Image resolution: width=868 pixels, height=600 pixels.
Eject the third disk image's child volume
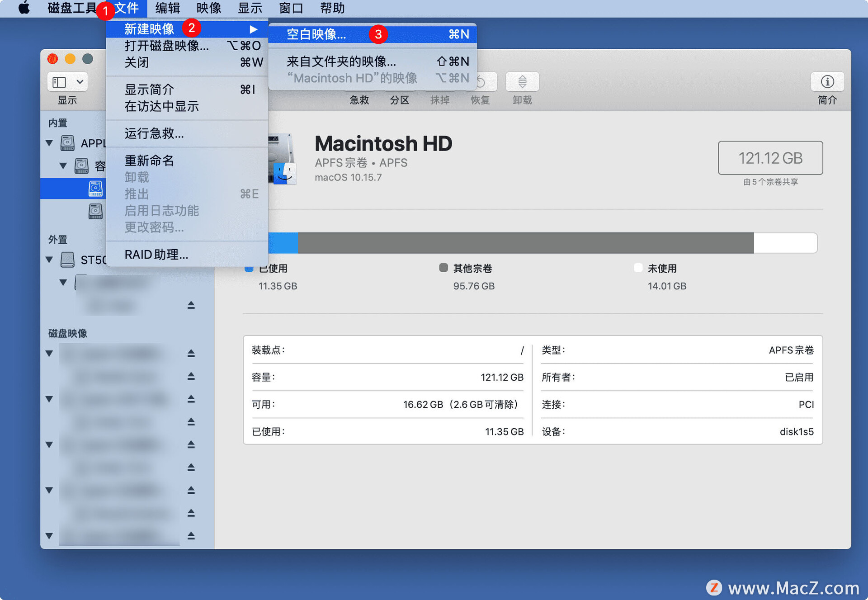191,467
